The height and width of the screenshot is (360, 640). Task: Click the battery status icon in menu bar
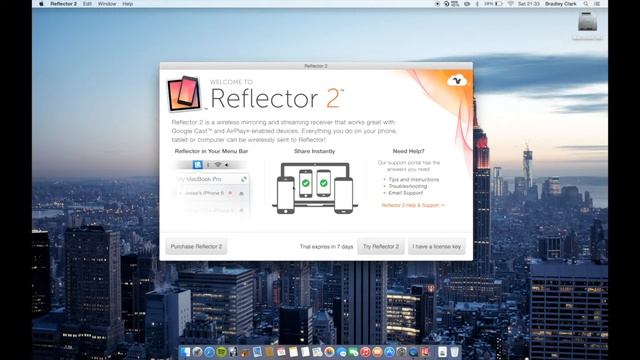(x=499, y=4)
